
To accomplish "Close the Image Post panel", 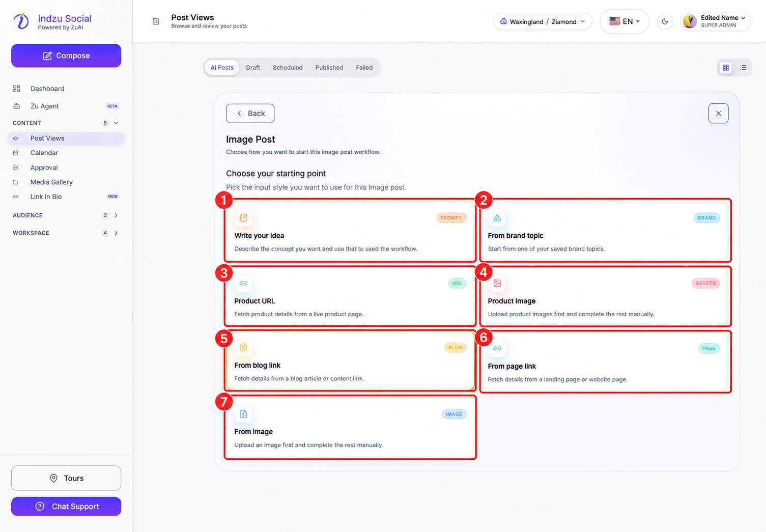I will point(718,114).
